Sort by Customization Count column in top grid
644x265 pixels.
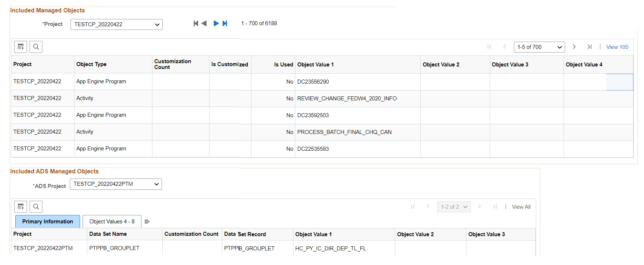[173, 64]
